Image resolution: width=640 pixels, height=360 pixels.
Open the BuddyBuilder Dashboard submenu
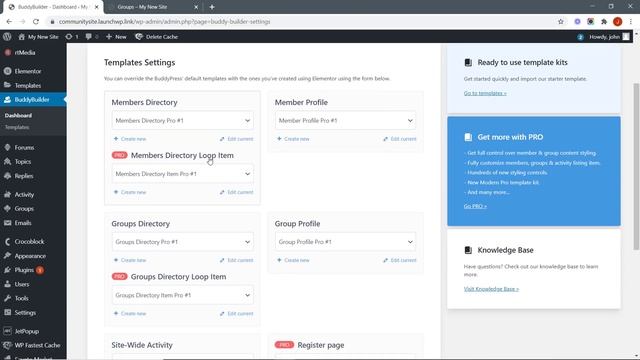coord(18,116)
